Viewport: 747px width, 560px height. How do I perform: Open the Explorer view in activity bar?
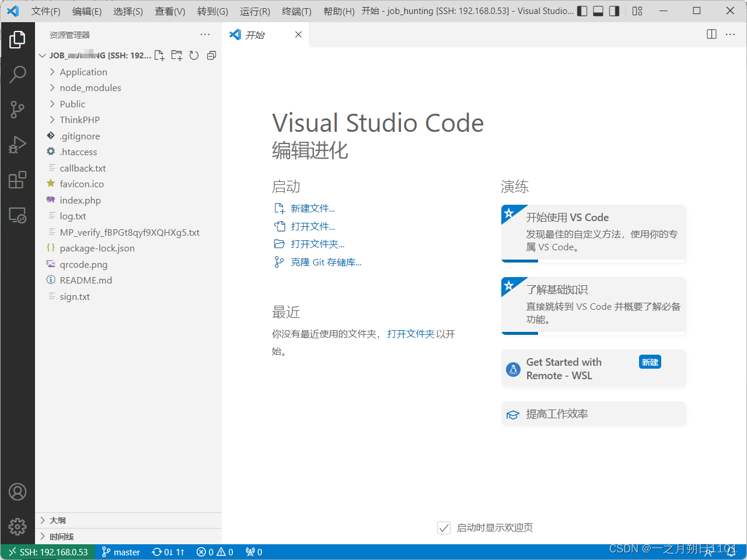pyautogui.click(x=18, y=40)
